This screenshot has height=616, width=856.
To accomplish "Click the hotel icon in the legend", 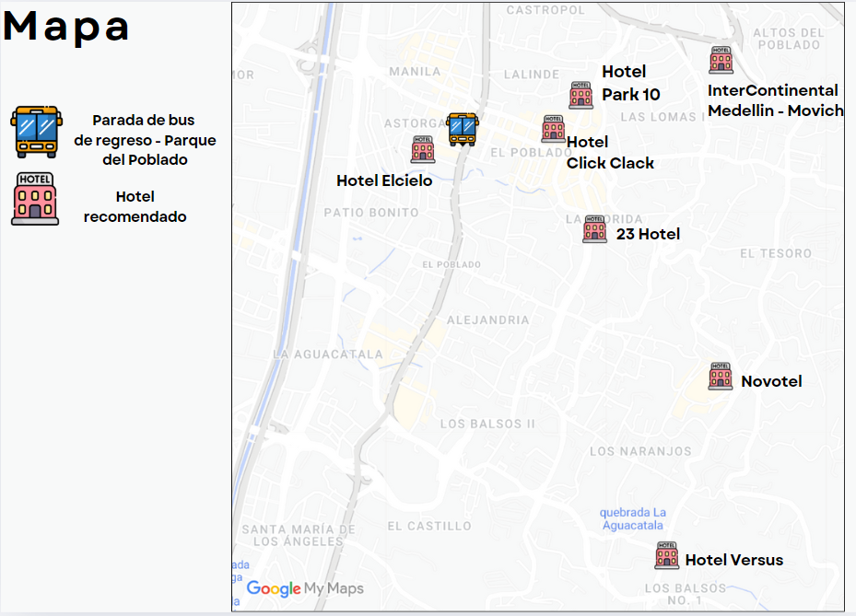I will (35, 199).
